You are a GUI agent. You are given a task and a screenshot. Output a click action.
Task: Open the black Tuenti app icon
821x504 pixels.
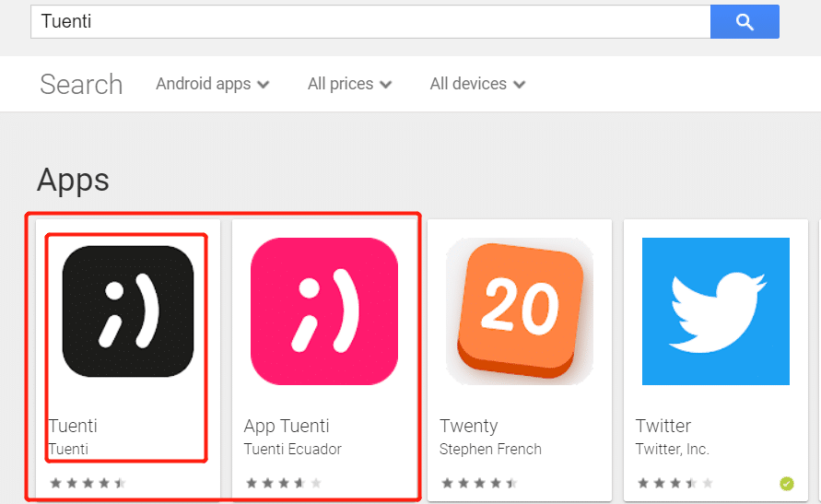click(128, 311)
